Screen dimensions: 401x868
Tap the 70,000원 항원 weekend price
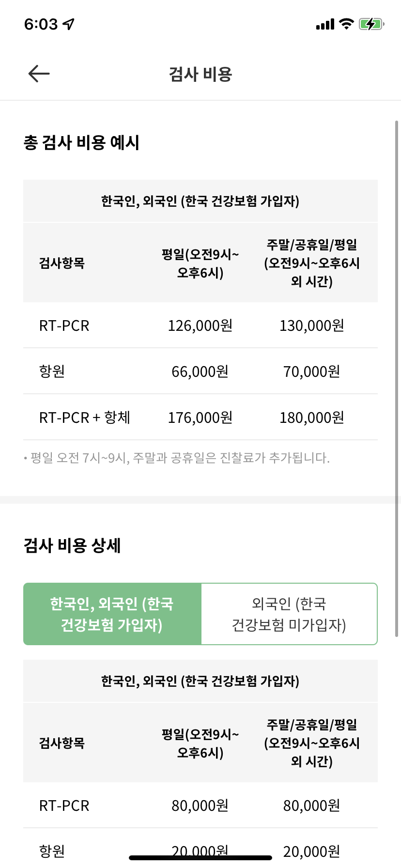point(311,372)
